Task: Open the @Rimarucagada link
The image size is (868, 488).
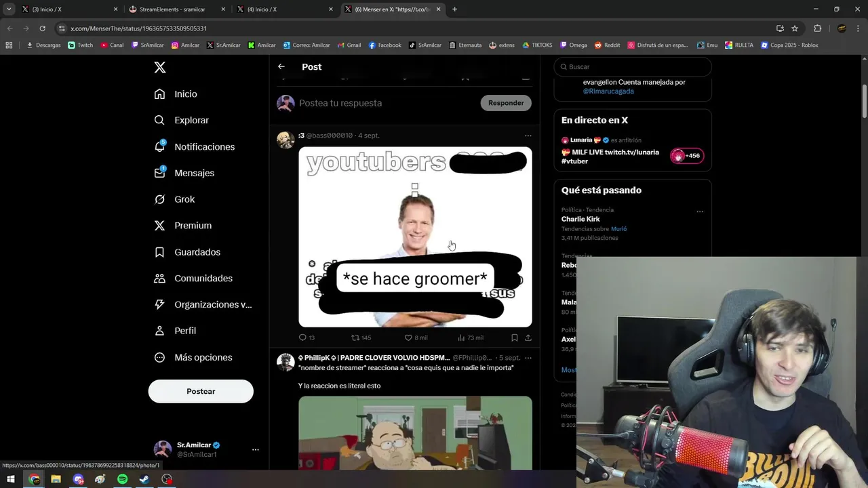Action: pyautogui.click(x=608, y=91)
